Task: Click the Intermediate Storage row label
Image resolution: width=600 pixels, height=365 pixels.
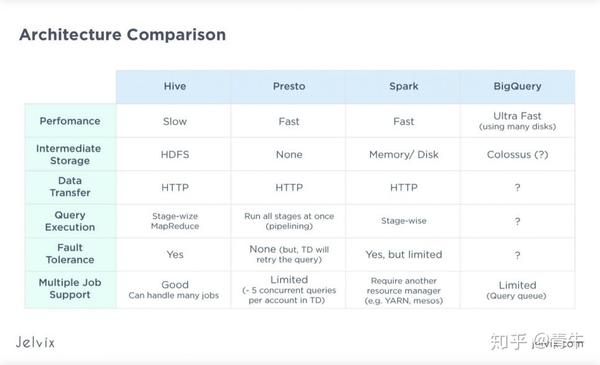Action: click(70, 154)
